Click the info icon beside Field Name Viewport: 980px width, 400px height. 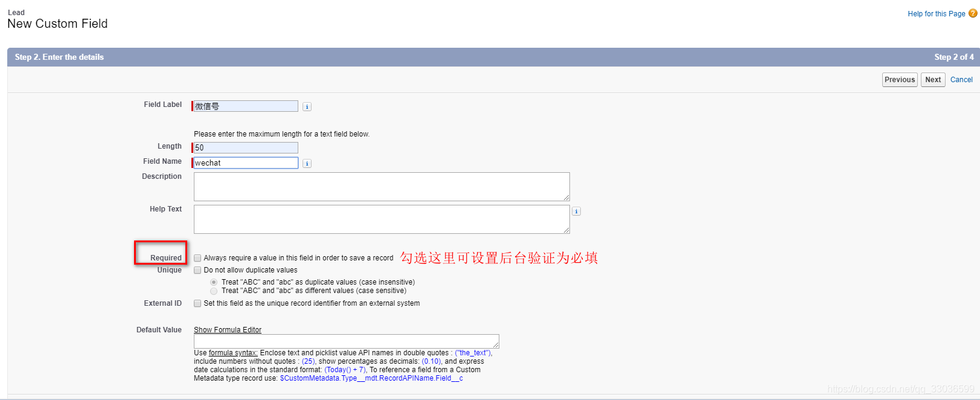click(x=307, y=164)
